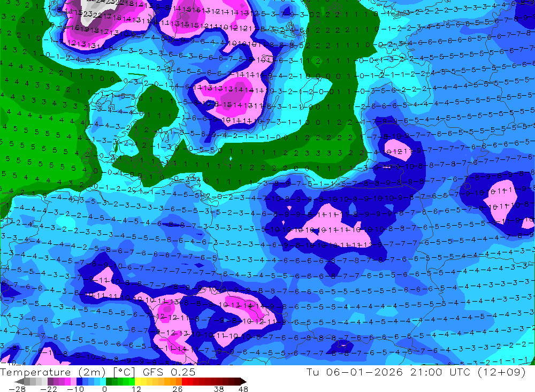Screen dimensions: 535x392
Task: Click the 'Tu' weekday abbreviation
Action: (312, 372)
